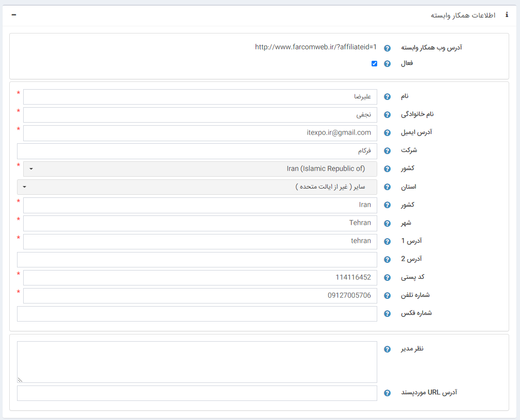Click the empty شماره فکس field
Screen dimensions: 520x420
pos(197,314)
